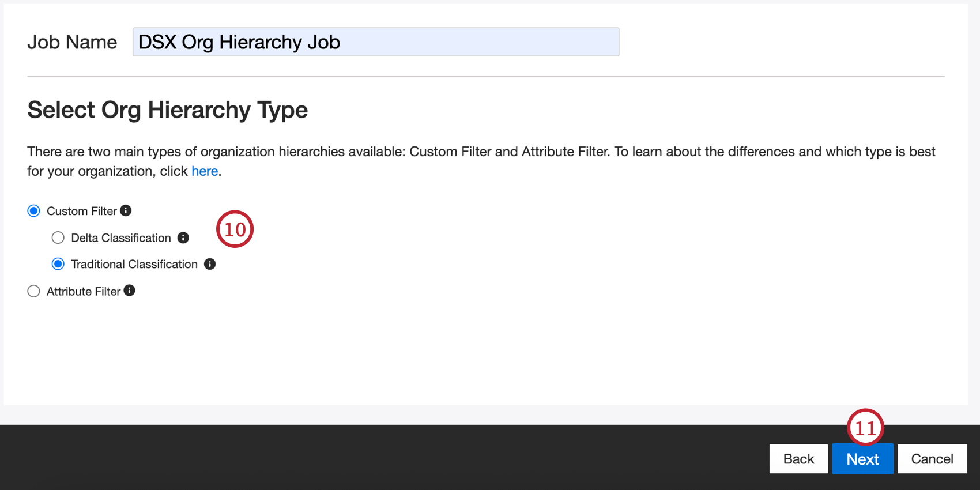Enable the Attribute Filter radio option
The height and width of the screenshot is (490, 980).
pyautogui.click(x=34, y=291)
